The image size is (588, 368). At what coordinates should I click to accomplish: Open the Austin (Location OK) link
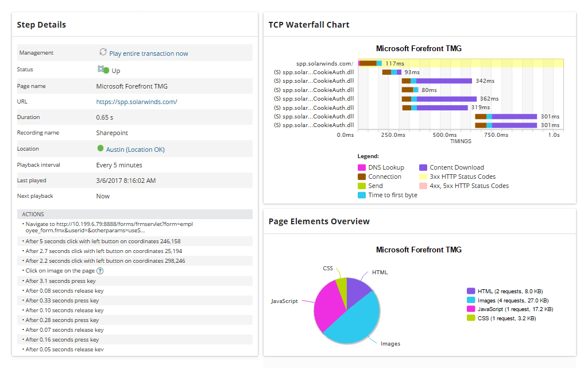135,149
